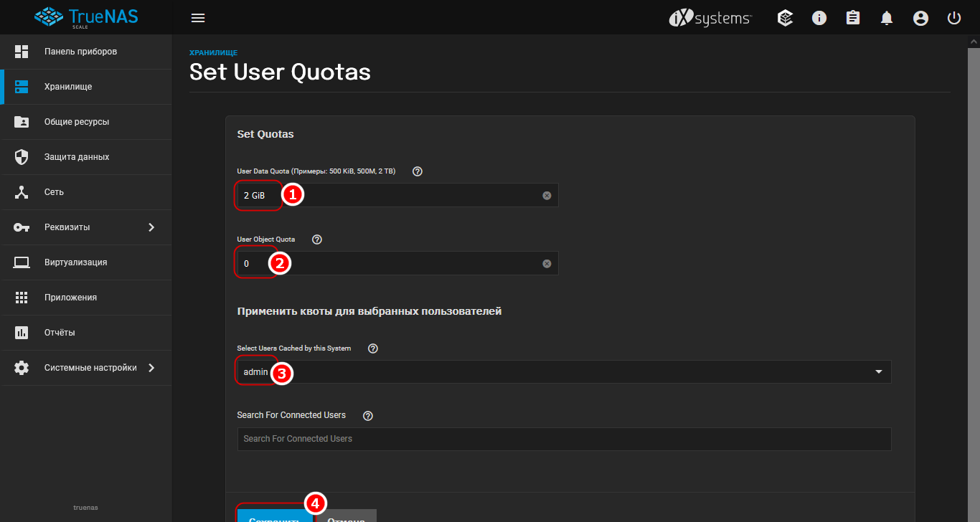
Task: Click the power button icon
Action: tap(954, 18)
